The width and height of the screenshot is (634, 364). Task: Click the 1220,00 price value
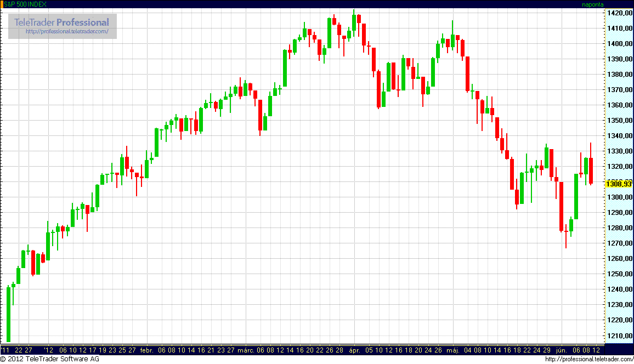[619, 320]
